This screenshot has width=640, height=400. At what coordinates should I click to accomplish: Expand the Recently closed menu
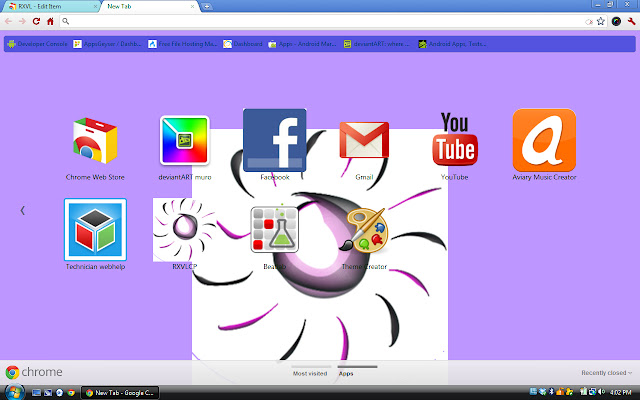point(606,373)
